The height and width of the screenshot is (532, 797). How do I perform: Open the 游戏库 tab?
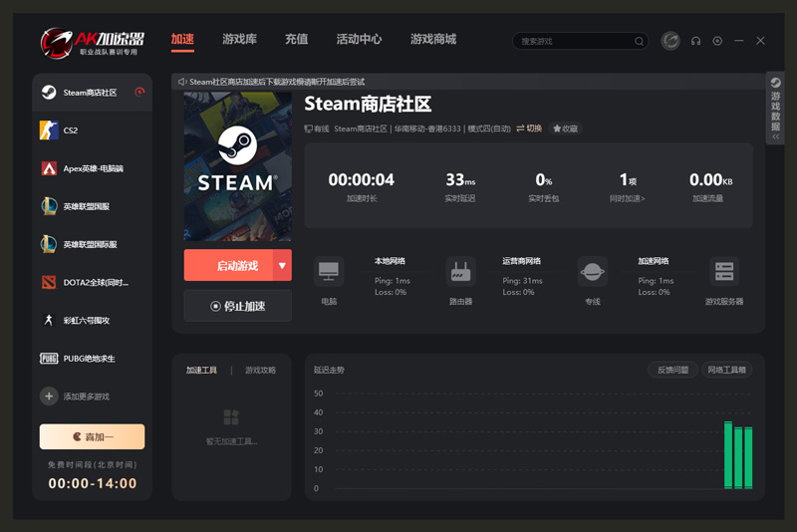tap(239, 39)
